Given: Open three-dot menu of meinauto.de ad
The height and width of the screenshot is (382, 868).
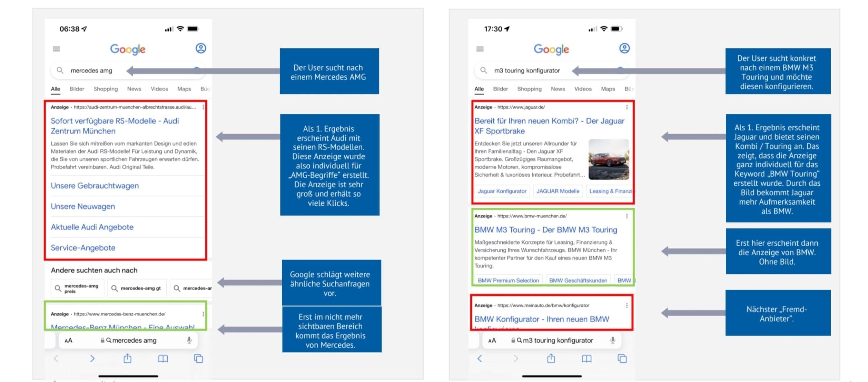Looking at the screenshot, I should tap(627, 305).
